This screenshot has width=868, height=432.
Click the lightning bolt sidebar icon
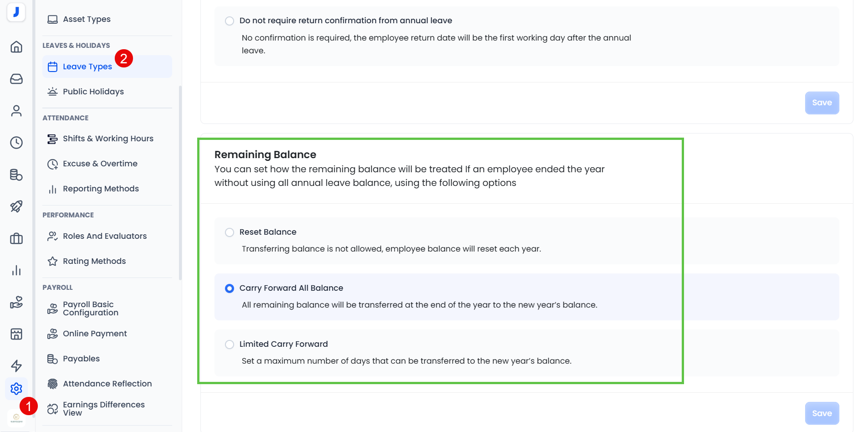(16, 366)
